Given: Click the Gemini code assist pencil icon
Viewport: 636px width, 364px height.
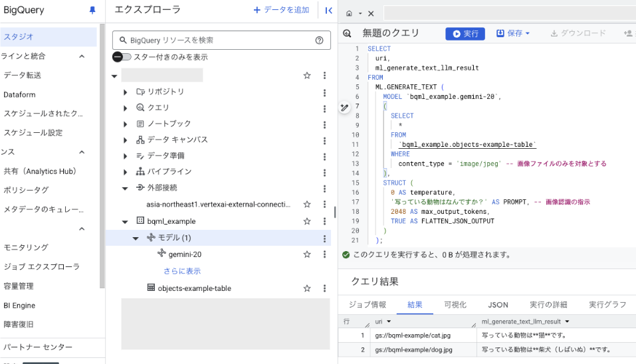Looking at the screenshot, I should 344,108.
